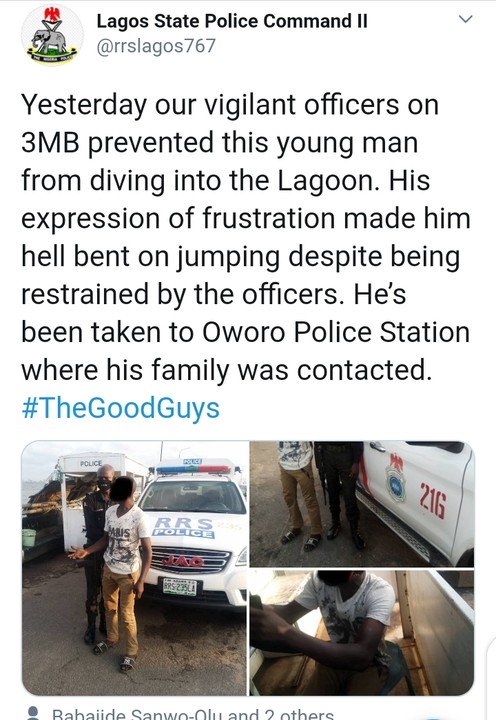Open the photo of the man sitting down
Screen dimensions: 496x720
tap(362, 633)
